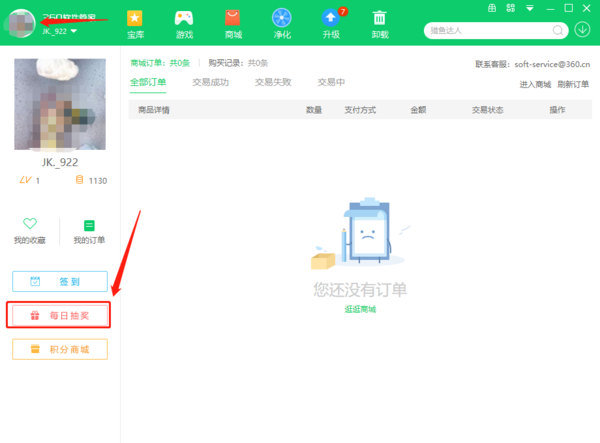
Task: Maximize the 360 software manager window
Action: (x=569, y=8)
